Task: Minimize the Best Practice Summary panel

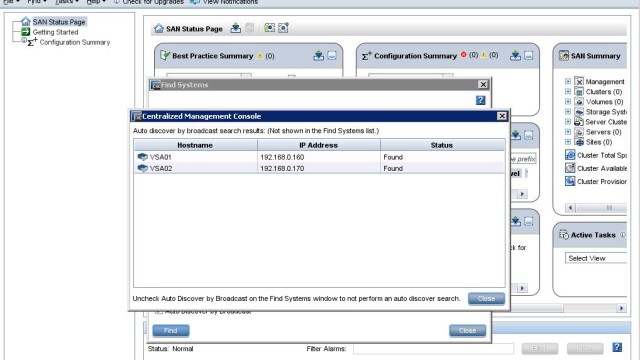Action: click(x=332, y=56)
